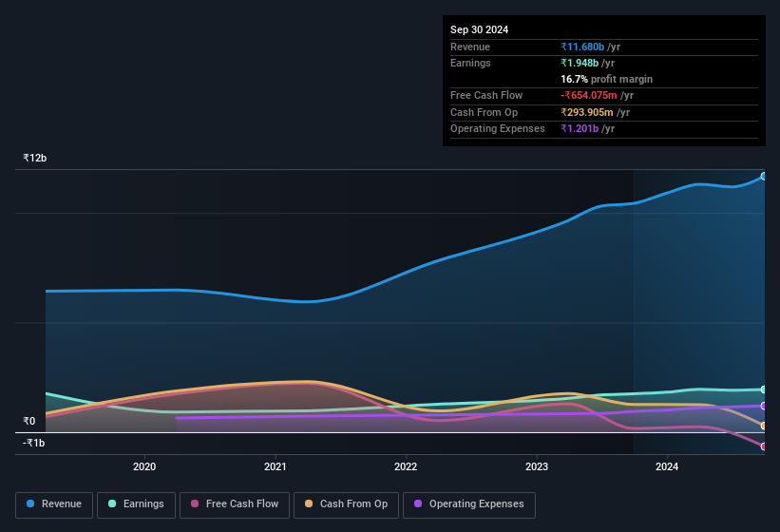Click the -₹1b y-axis label
The width and height of the screenshot is (780, 532).
(34, 443)
